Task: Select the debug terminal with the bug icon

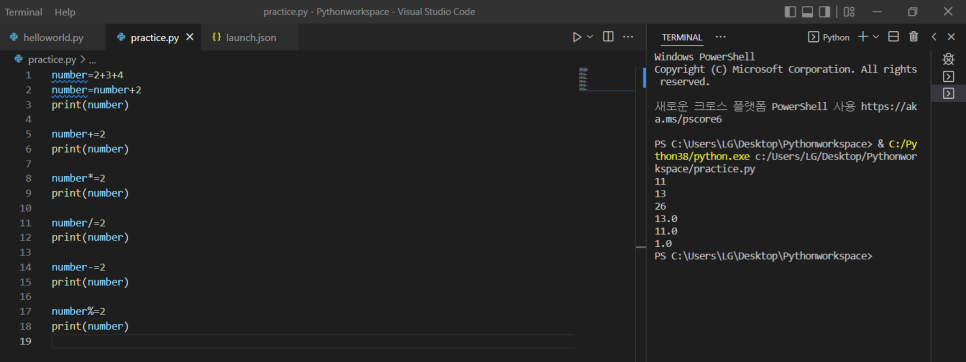Action: point(949,59)
